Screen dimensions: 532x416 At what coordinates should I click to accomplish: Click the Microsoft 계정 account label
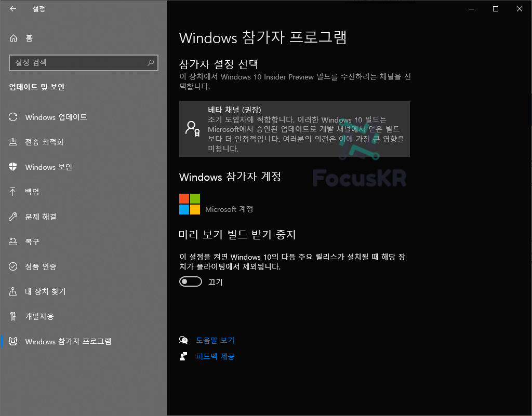(229, 209)
